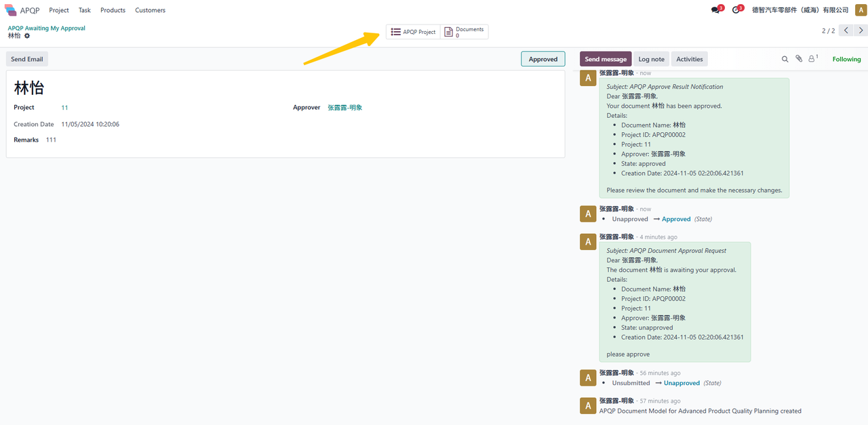The height and width of the screenshot is (425, 868).
Task: Open the APQP Project smart button
Action: tap(413, 32)
